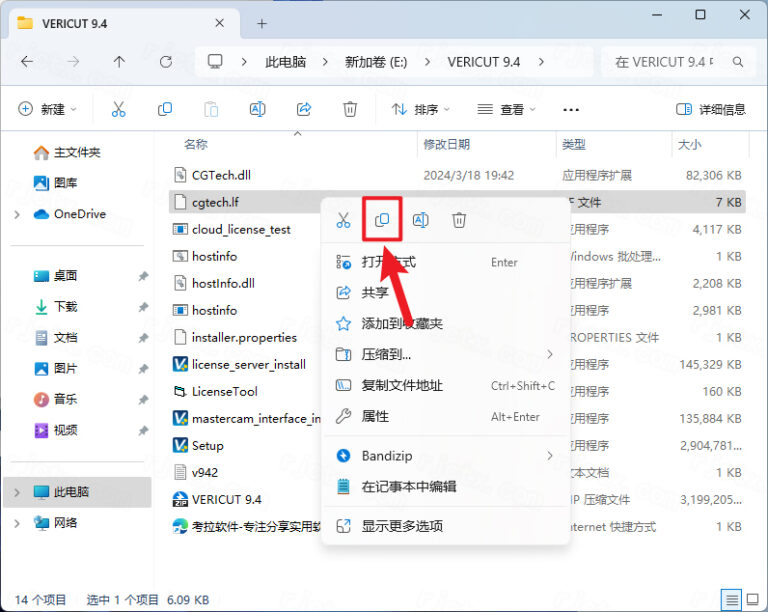The height and width of the screenshot is (612, 768).
Task: Open the 排序 sort dropdown
Action: point(420,109)
